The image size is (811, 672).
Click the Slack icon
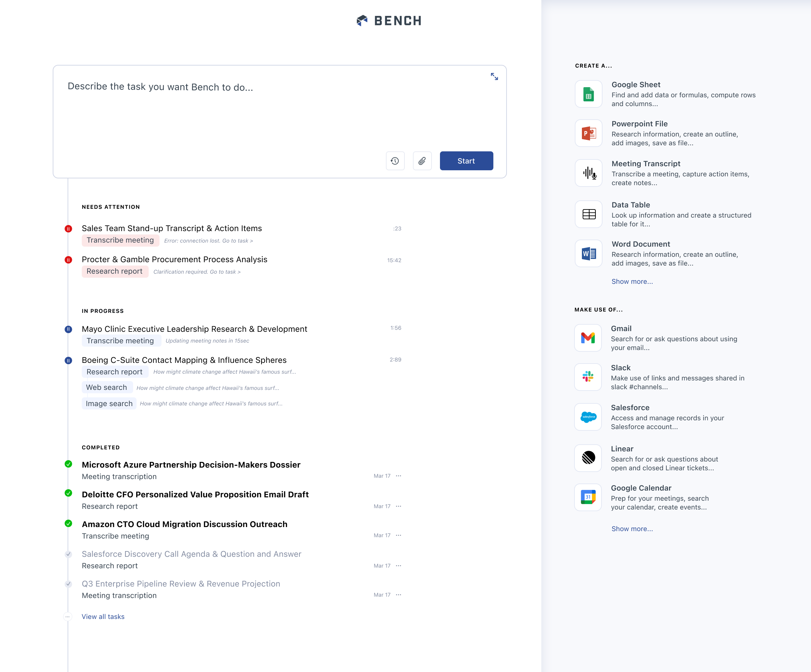coord(588,377)
